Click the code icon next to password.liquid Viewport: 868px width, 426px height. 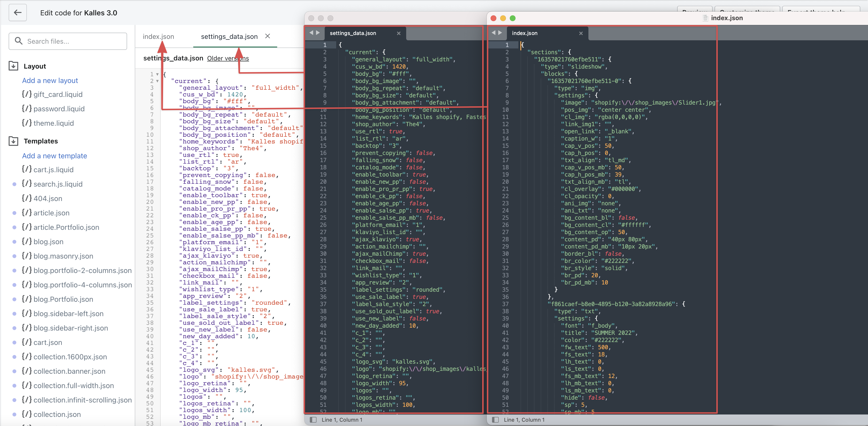[x=27, y=108]
